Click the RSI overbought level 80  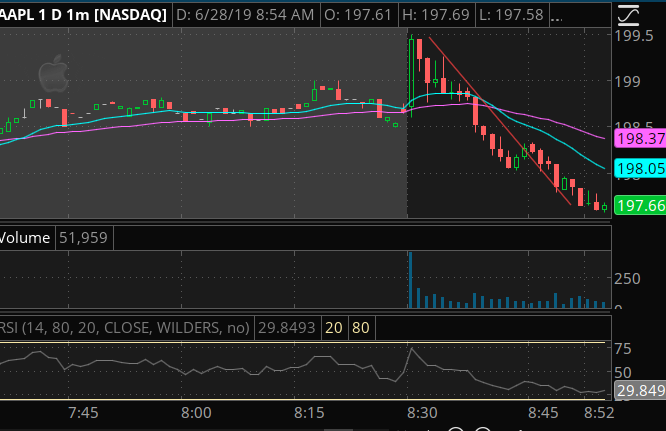(x=361, y=328)
